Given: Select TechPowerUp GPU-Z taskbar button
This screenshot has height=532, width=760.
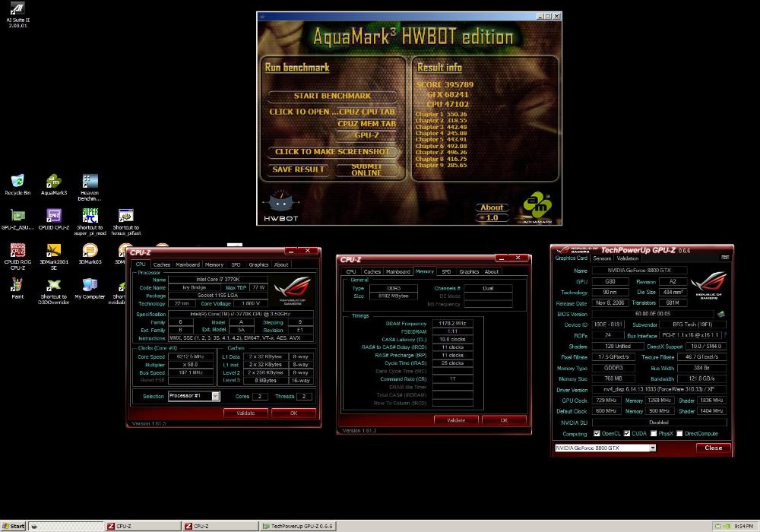Looking at the screenshot, I should [x=297, y=526].
